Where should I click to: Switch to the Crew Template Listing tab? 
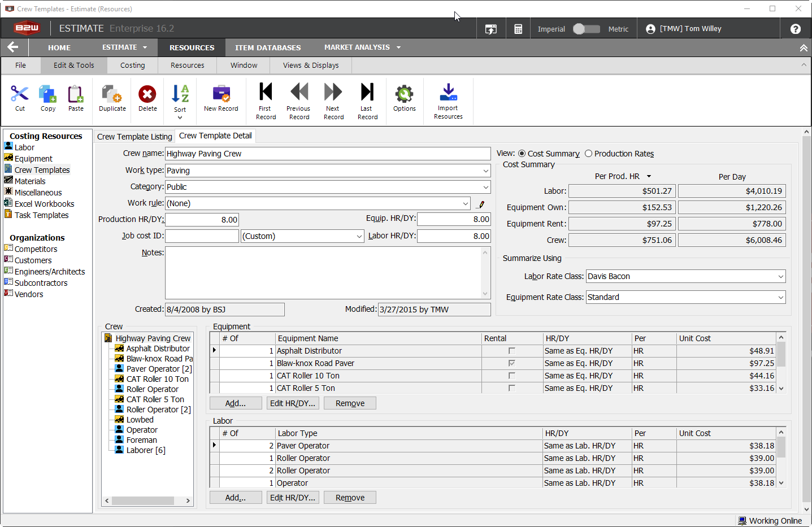click(x=134, y=137)
